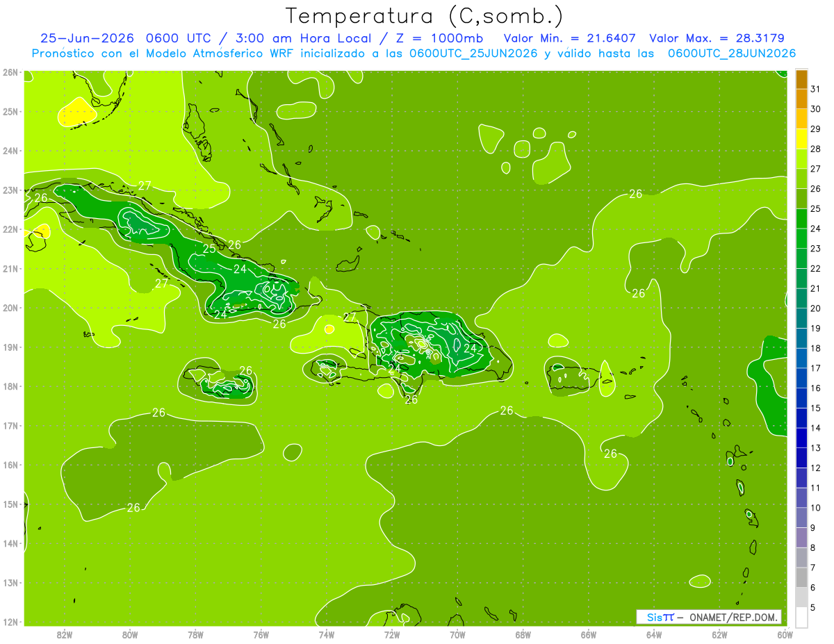Click the blue legend swatch between 16 and 17
834x644 pixels.
click(801, 378)
